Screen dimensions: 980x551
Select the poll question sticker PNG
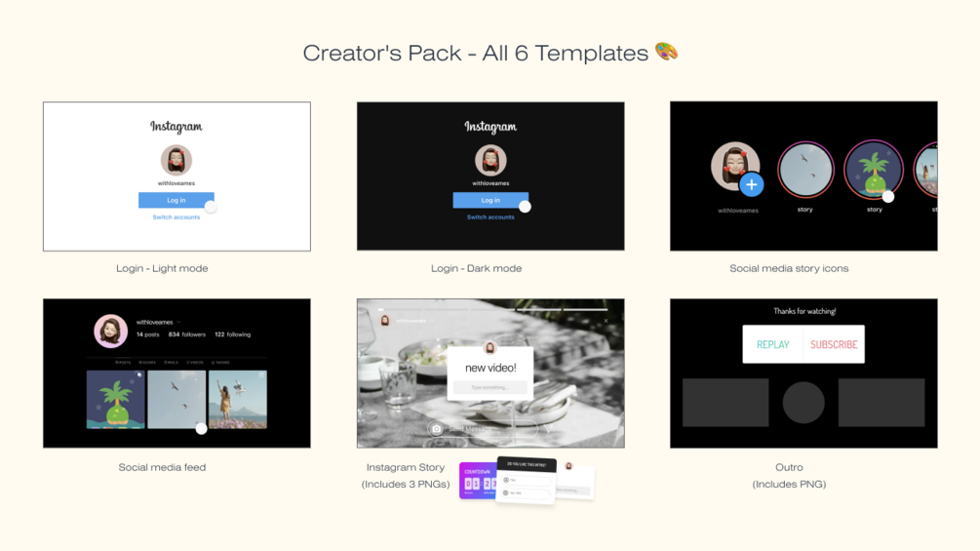point(527,480)
